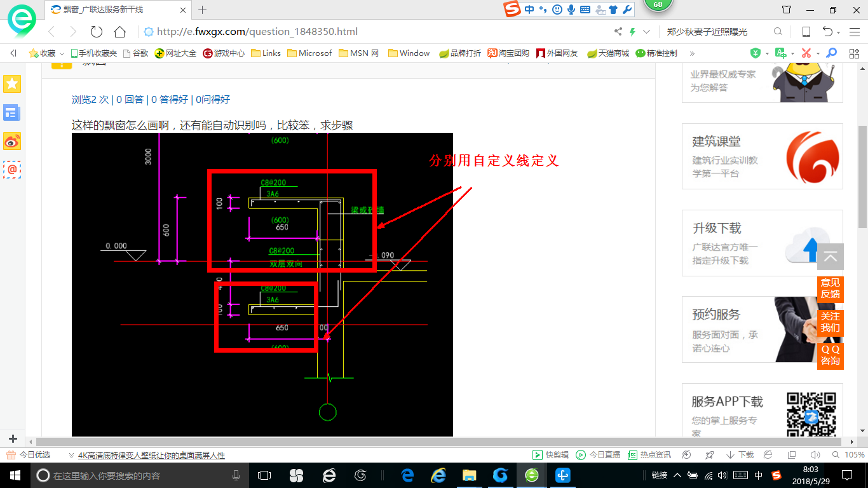
Task: Open the 升级下载 sidebar card
Action: tap(762, 243)
